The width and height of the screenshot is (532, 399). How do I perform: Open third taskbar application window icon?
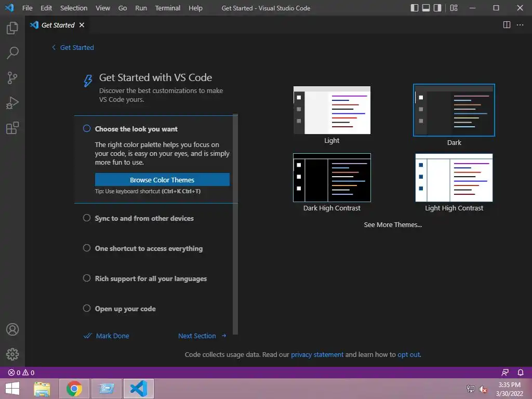point(107,389)
